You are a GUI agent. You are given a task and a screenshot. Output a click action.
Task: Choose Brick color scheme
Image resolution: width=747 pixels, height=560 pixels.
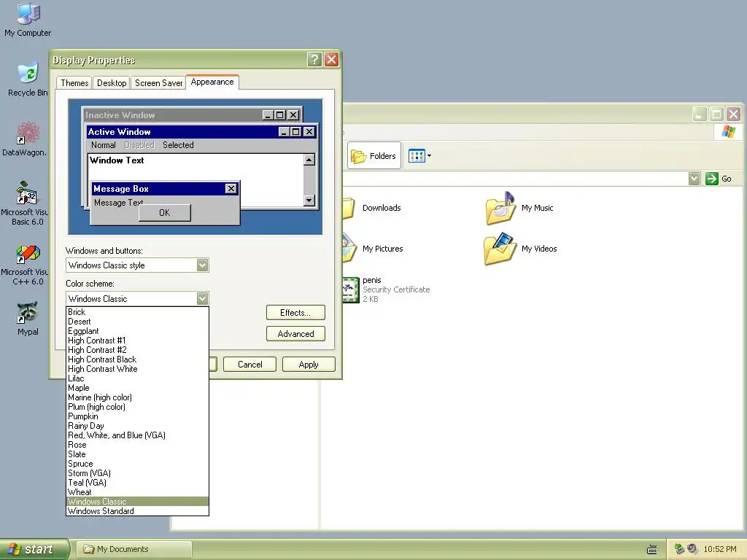[137, 312]
